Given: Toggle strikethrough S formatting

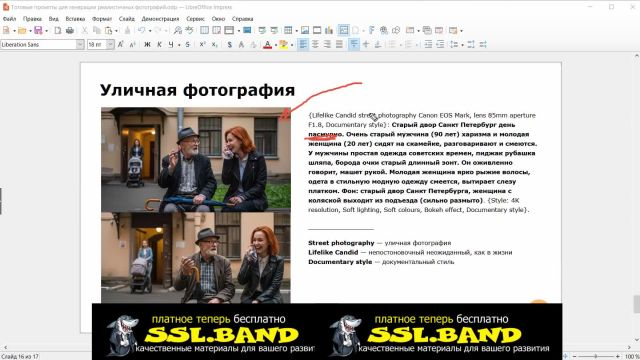Looking at the screenshot, I should click(187, 44).
